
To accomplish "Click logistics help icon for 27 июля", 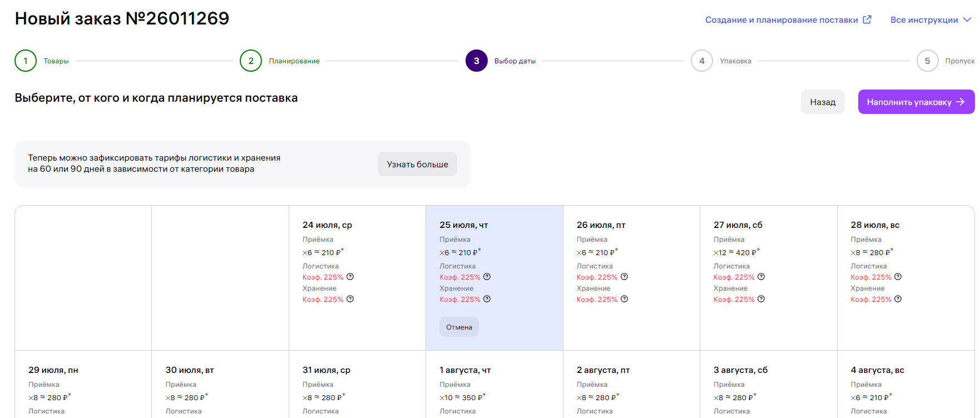I will [761, 277].
